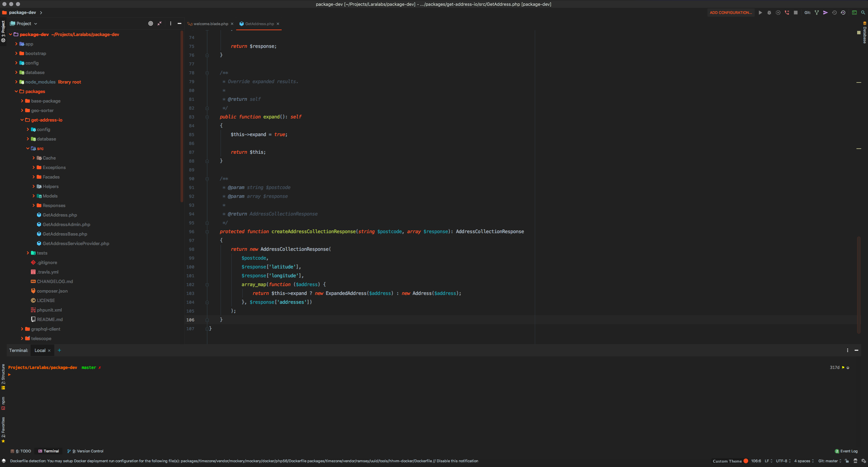Toggle the lock icon in the status bar

tap(846, 461)
